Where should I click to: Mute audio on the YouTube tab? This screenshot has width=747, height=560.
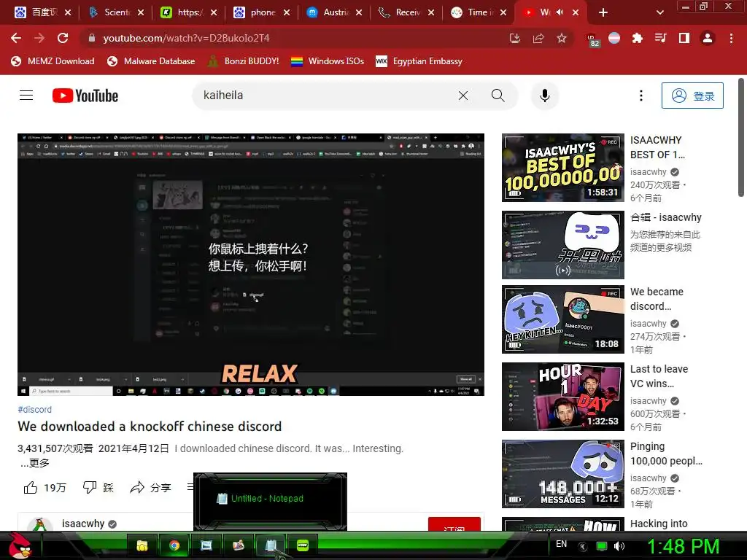[560, 12]
